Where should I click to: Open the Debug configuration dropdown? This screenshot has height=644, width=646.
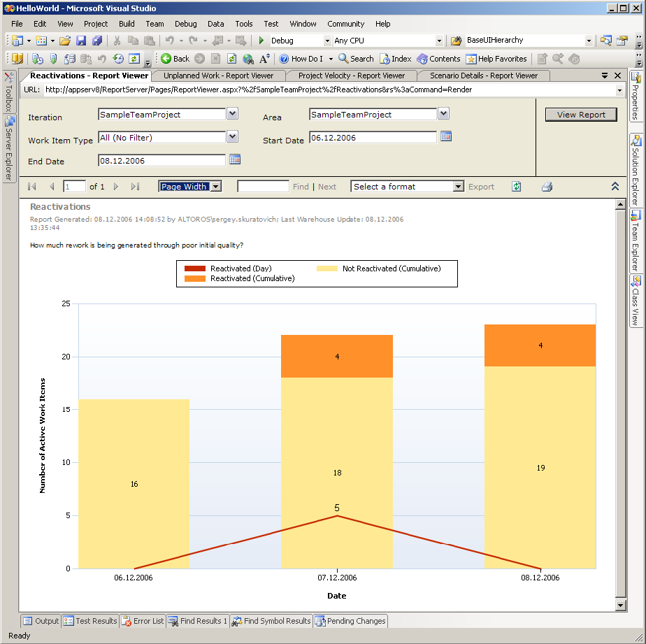point(327,41)
